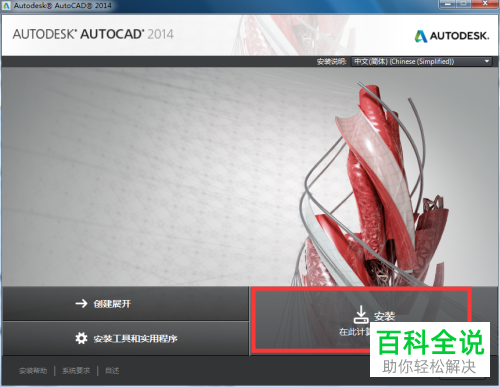Click the download icon beside 安装
500x387 pixels.
click(x=361, y=315)
